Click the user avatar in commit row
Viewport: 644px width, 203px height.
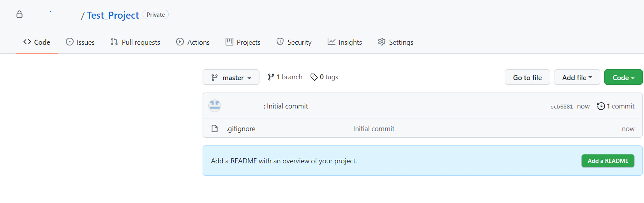coord(215,106)
